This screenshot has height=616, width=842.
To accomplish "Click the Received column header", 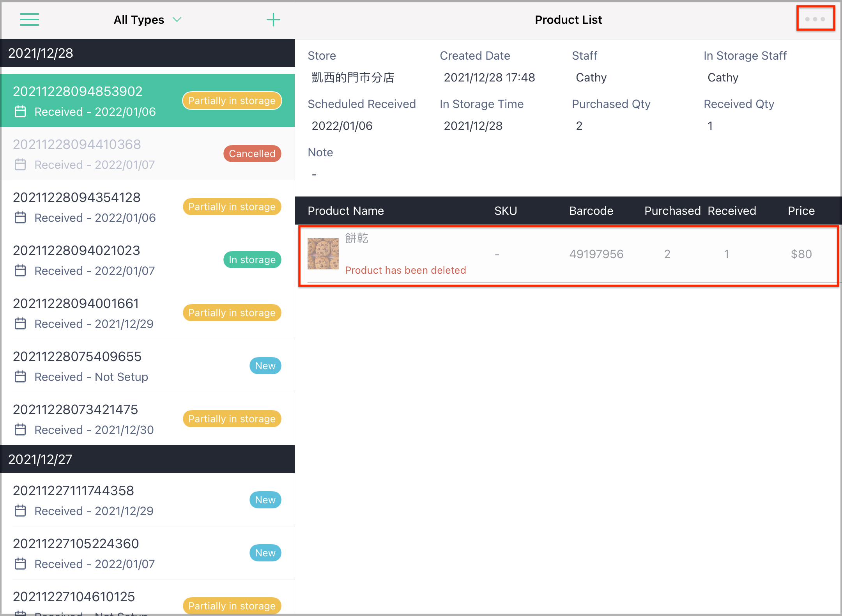I will (x=732, y=211).
